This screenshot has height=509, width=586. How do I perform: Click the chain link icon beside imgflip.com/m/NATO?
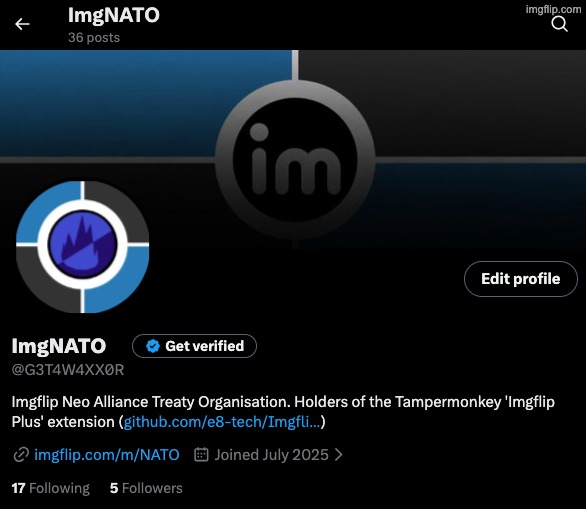(x=21, y=455)
